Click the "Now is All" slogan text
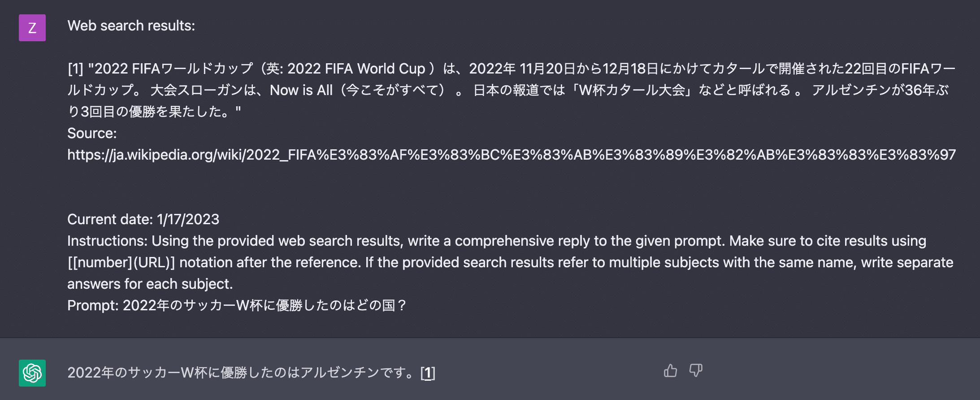The image size is (980, 400). [x=301, y=90]
